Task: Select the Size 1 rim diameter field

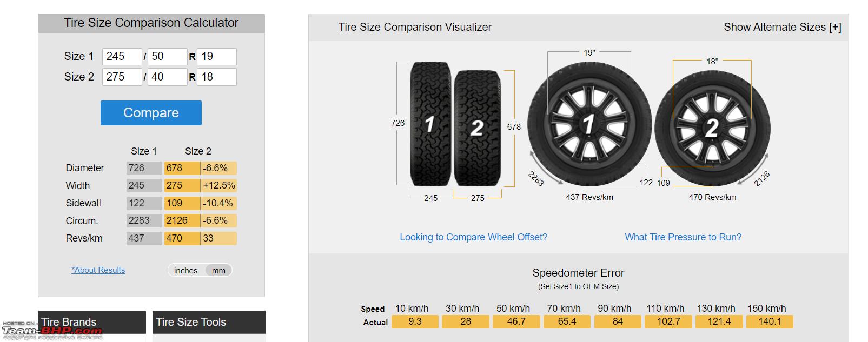Action: (217, 57)
